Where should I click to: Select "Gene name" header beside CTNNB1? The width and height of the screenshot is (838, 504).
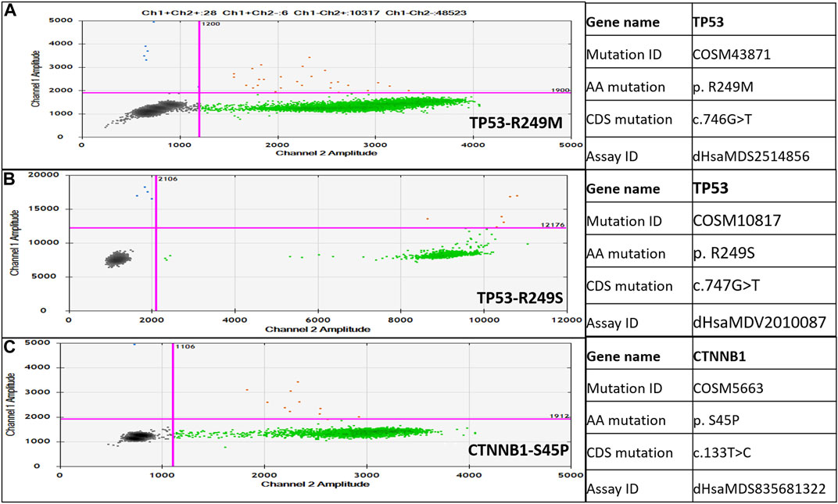click(x=623, y=356)
